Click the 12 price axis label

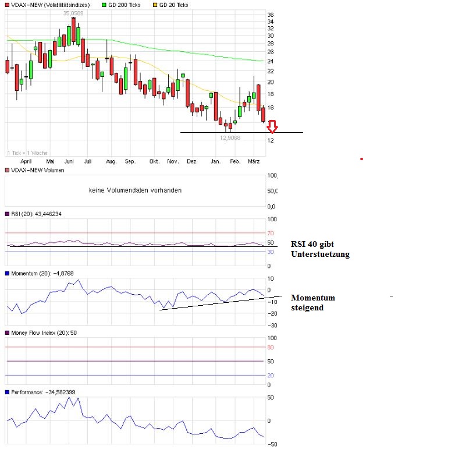(271, 140)
